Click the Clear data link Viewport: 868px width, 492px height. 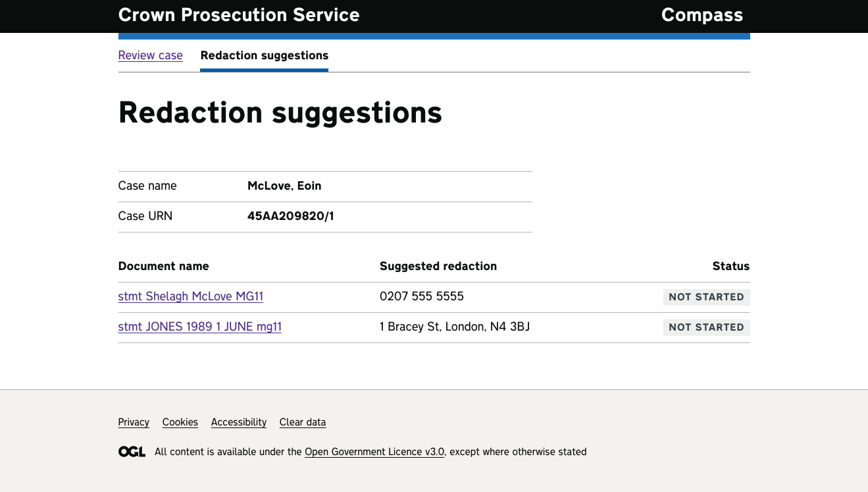[302, 422]
